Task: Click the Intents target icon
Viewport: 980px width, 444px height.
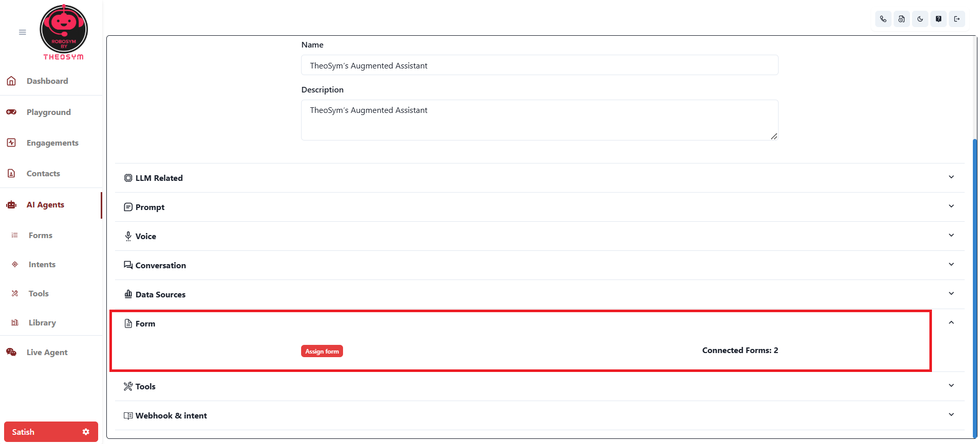Action: coord(15,264)
